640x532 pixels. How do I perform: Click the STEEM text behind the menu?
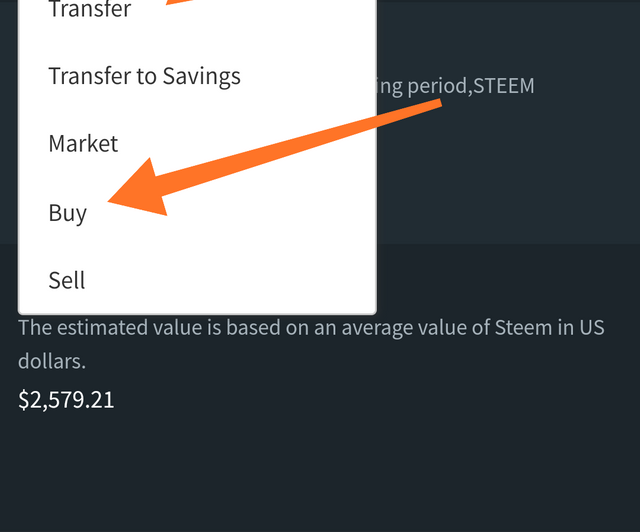(x=504, y=86)
